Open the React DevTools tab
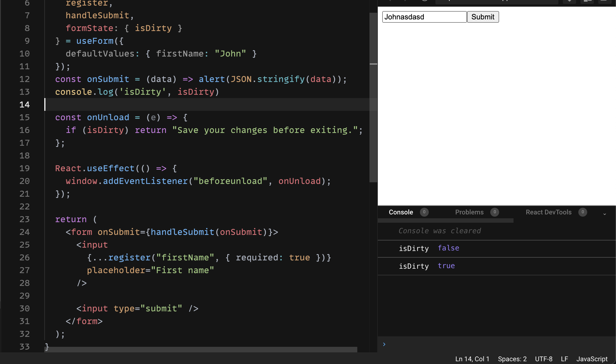 (549, 212)
